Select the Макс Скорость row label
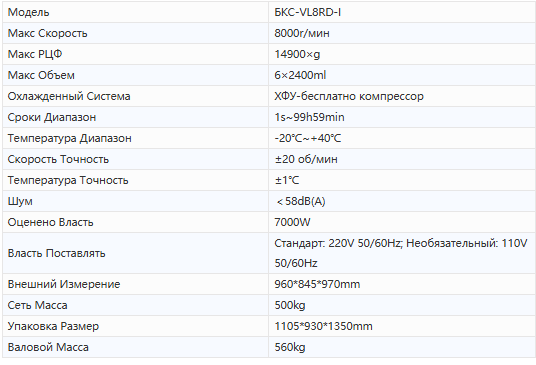Image resolution: width=536 pixels, height=365 pixels. coord(48,33)
